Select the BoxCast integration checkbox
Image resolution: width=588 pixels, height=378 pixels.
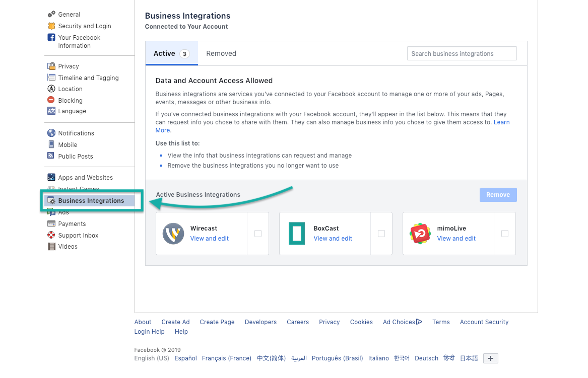point(381,234)
